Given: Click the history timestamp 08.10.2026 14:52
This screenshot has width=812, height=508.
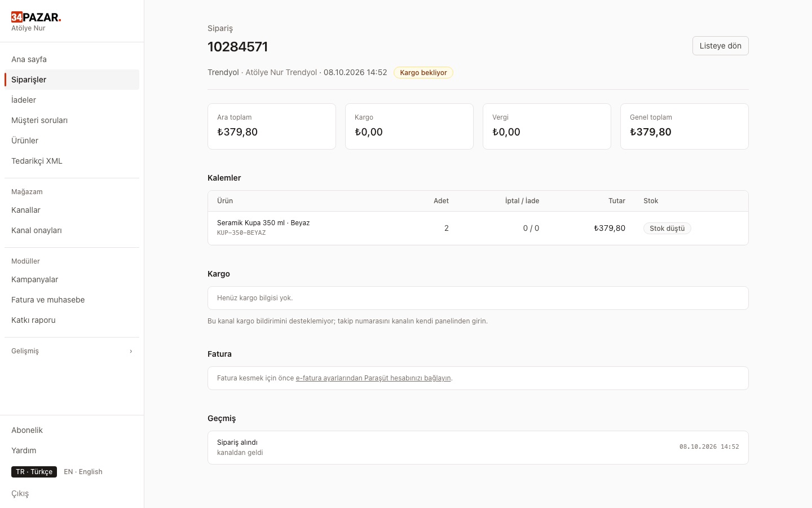Looking at the screenshot, I should [709, 446].
